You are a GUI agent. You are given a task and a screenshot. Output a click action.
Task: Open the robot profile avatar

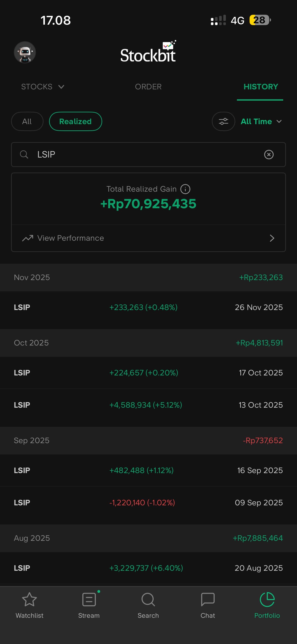(25, 52)
